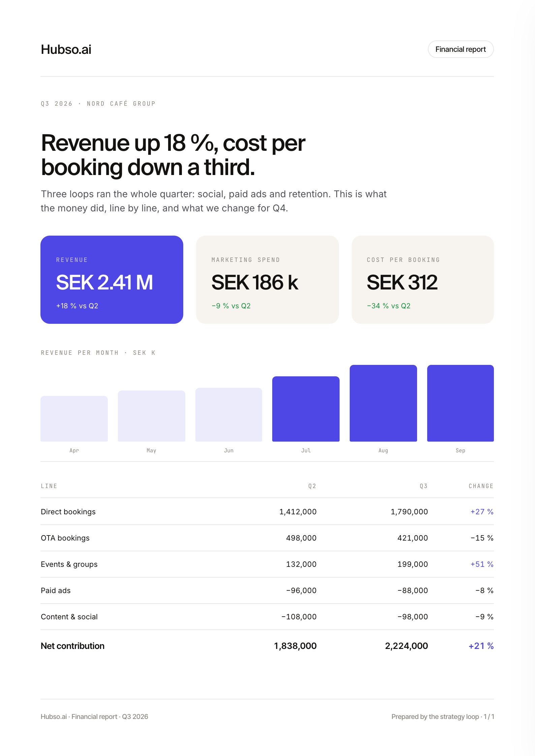Screen dimensions: 535x756
Task: Click the Q3 value 1,790,000
Action: point(409,512)
